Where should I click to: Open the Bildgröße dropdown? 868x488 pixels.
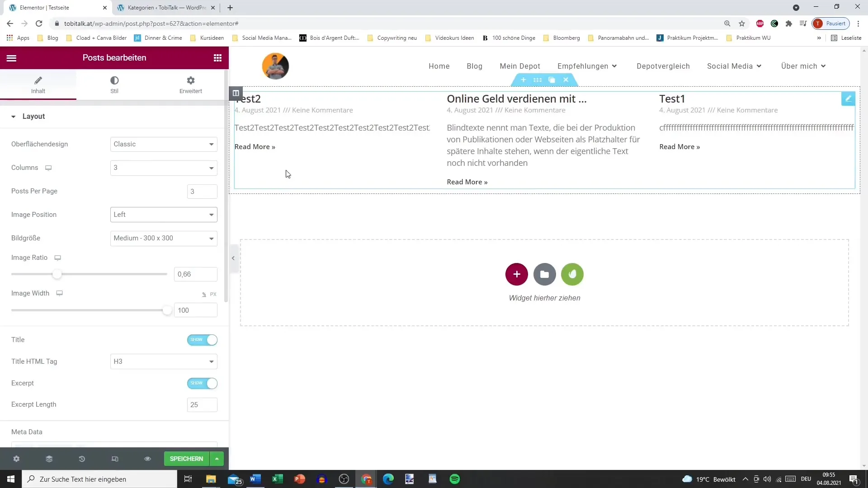[164, 238]
